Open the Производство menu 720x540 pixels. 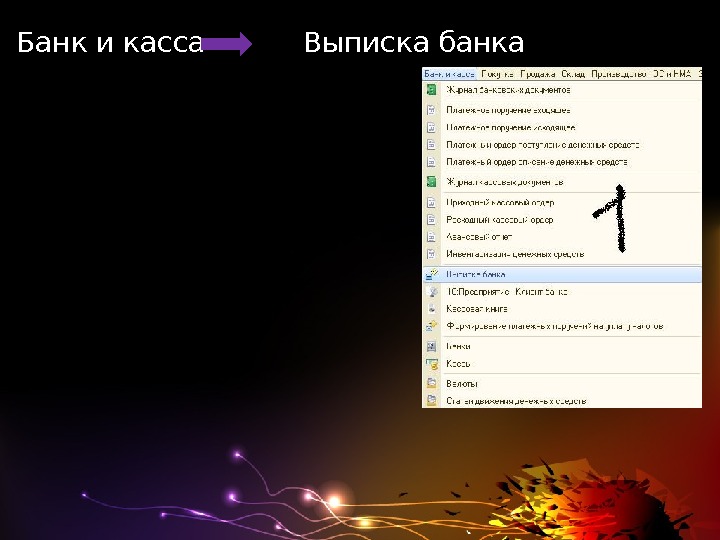click(x=619, y=74)
